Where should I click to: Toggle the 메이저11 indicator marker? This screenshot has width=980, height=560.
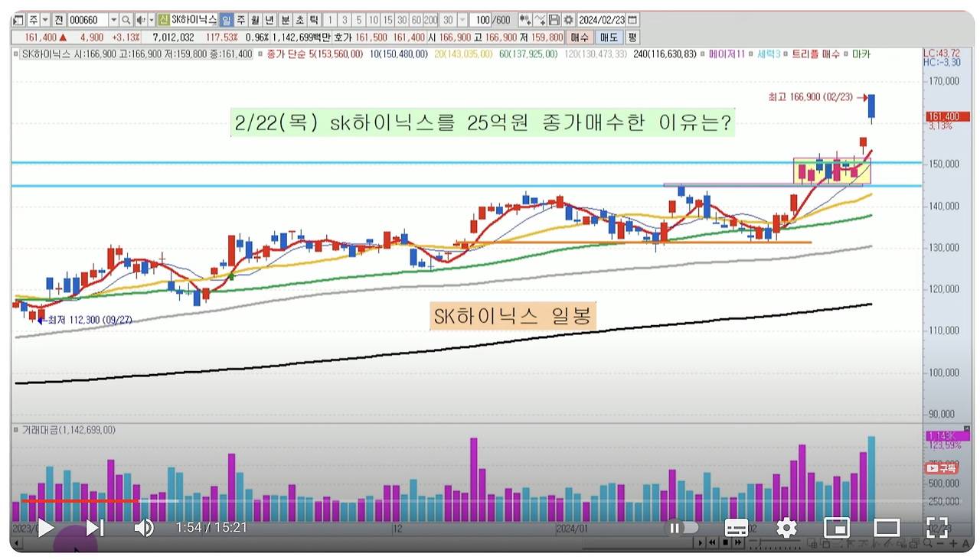point(703,54)
